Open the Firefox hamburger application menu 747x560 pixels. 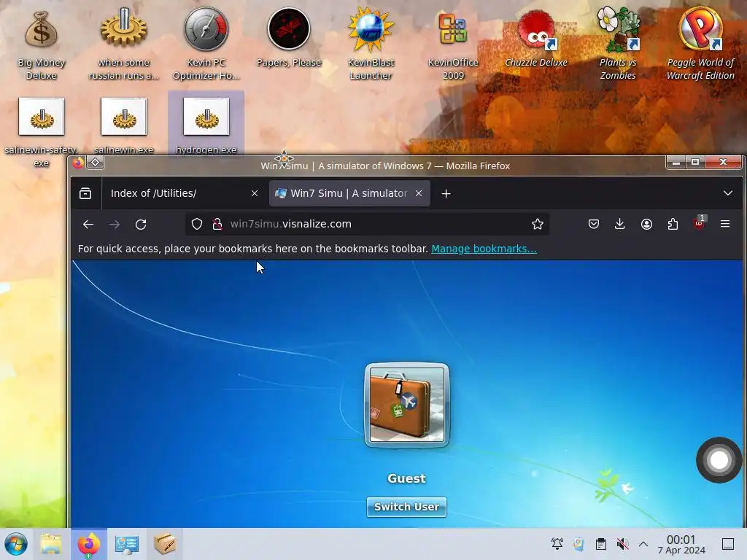click(x=725, y=224)
